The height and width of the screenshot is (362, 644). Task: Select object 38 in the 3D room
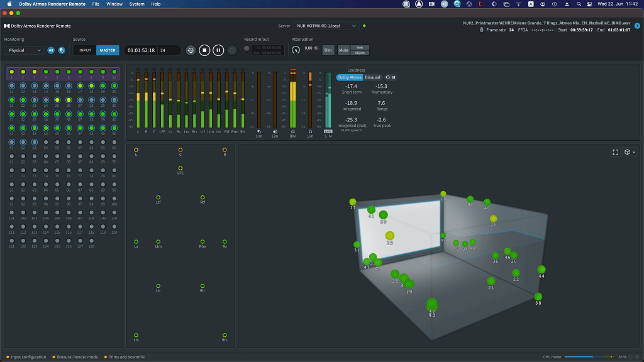coord(538,297)
